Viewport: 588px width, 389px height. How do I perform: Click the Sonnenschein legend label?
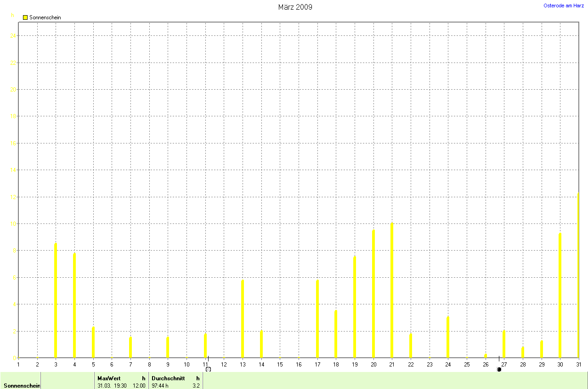(x=45, y=17)
